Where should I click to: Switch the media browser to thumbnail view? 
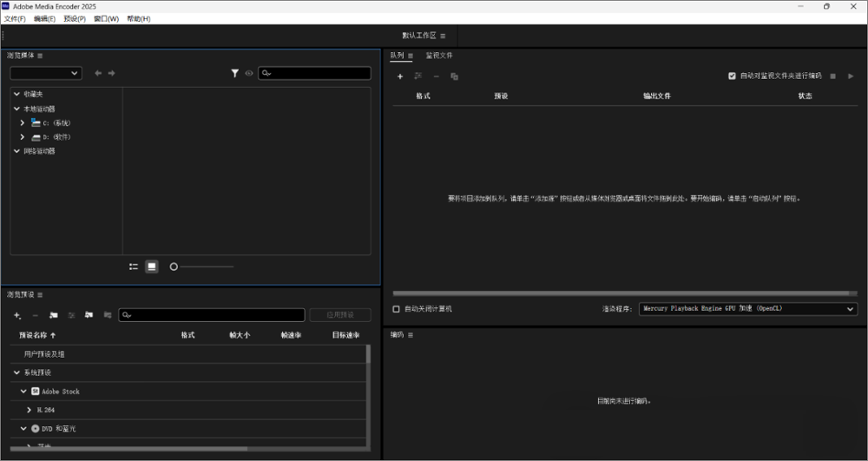click(152, 267)
